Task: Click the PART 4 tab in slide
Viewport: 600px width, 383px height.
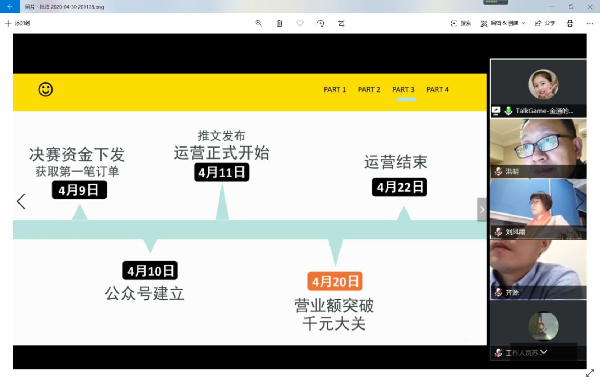Action: pos(437,90)
